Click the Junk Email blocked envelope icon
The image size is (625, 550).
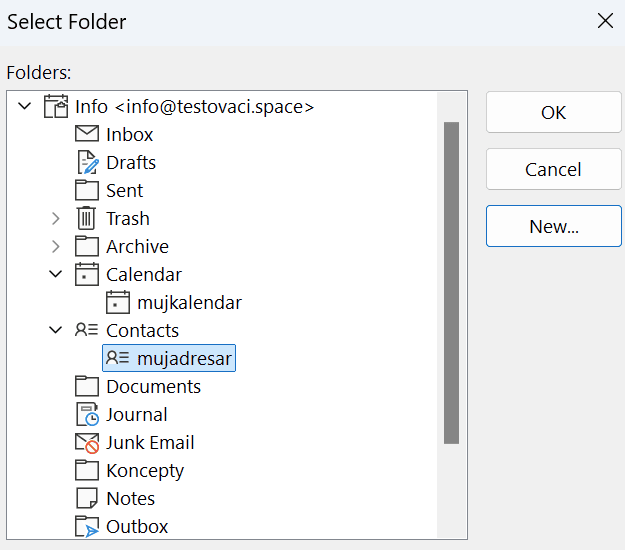tap(87, 443)
